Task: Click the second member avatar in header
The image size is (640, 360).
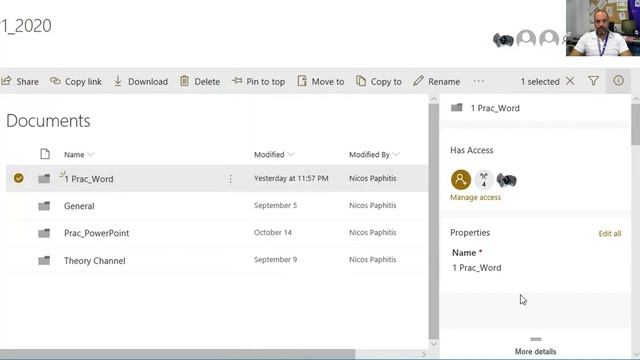Action: click(526, 39)
